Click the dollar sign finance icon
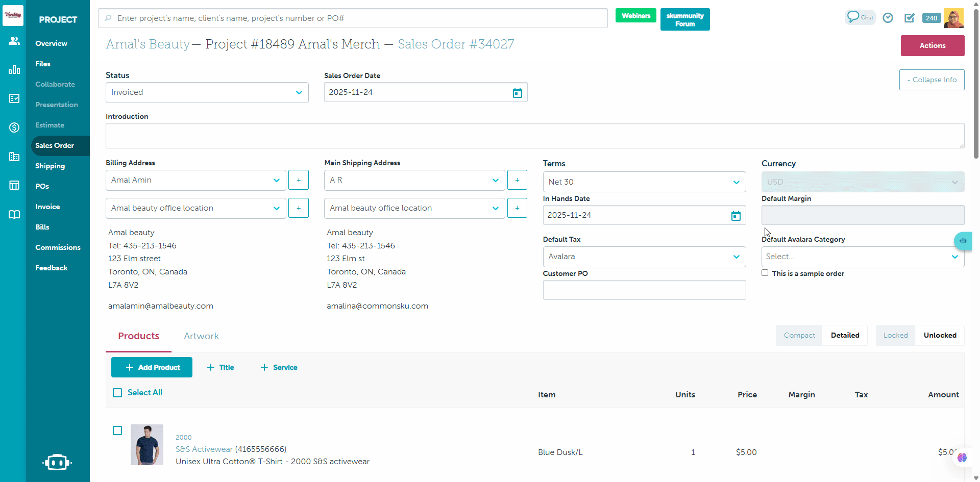The height and width of the screenshot is (482, 980). click(x=14, y=128)
